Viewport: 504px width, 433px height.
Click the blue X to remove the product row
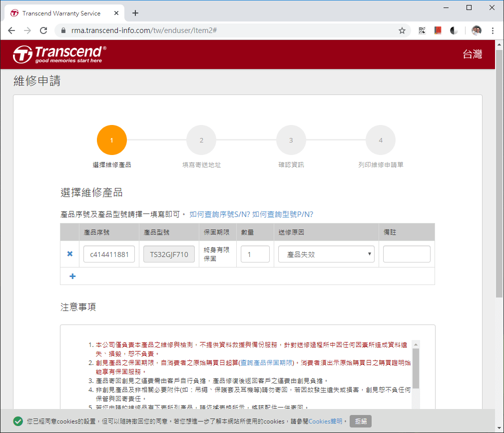[69, 253]
